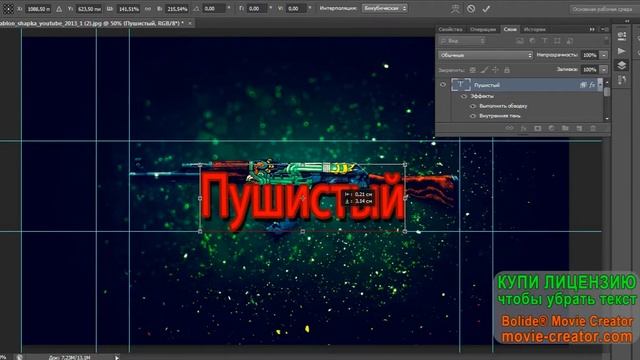Open the opacity slider dropdown arrow

coord(604,55)
